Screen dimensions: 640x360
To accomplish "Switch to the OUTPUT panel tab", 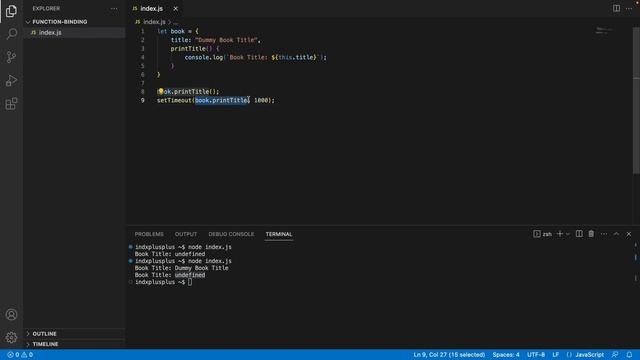I will tap(186, 234).
